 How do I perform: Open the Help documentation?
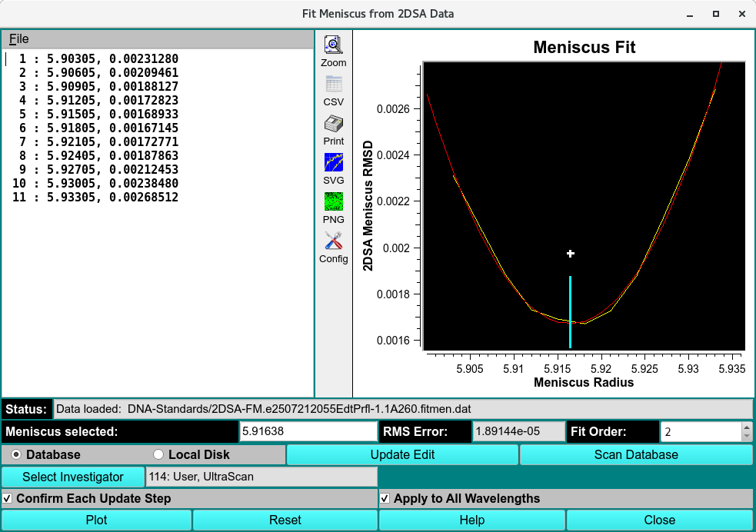tap(473, 520)
